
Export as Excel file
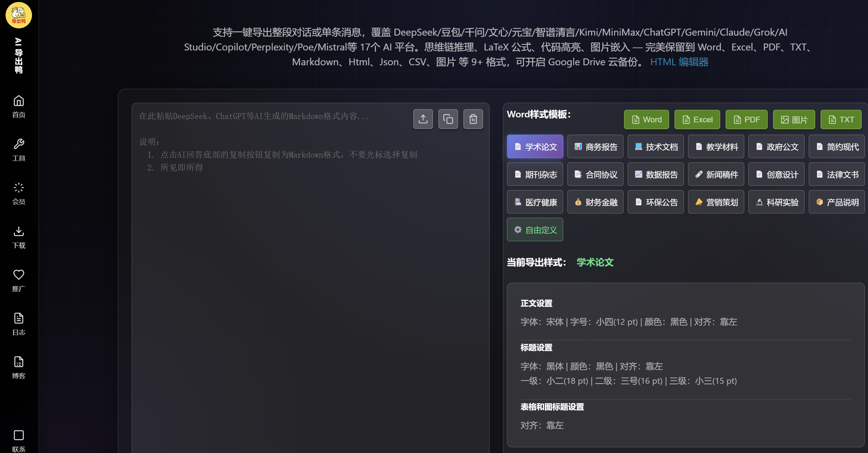tap(697, 120)
